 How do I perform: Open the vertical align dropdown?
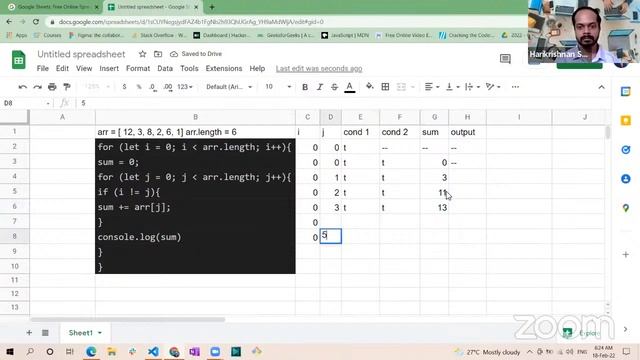point(453,87)
